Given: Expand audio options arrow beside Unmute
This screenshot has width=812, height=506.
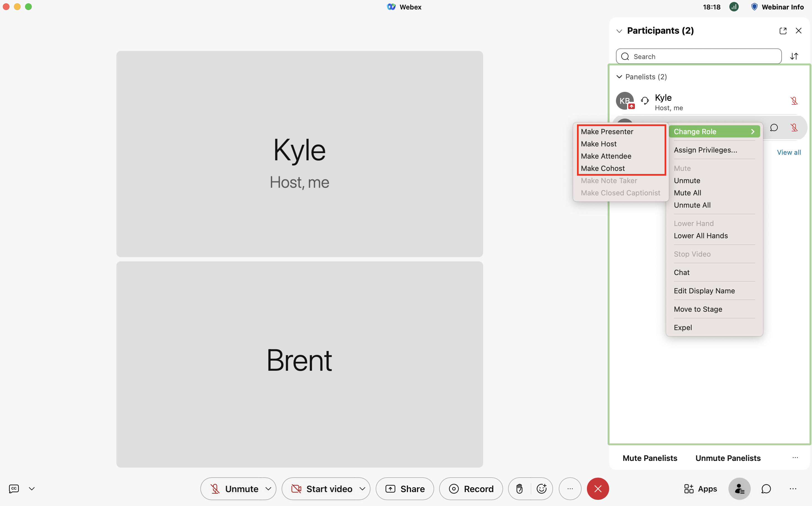Looking at the screenshot, I should coord(268,488).
